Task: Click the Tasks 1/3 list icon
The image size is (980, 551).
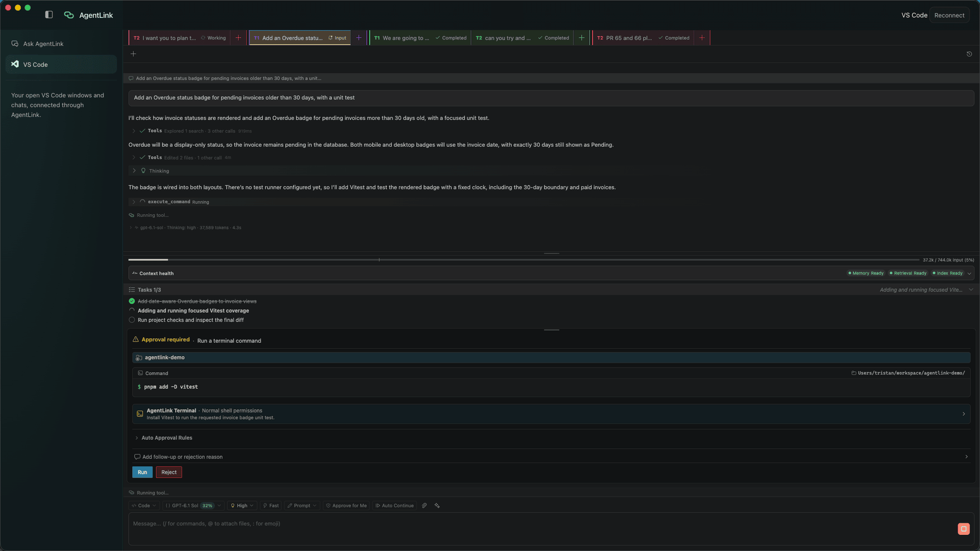Action: tap(132, 290)
